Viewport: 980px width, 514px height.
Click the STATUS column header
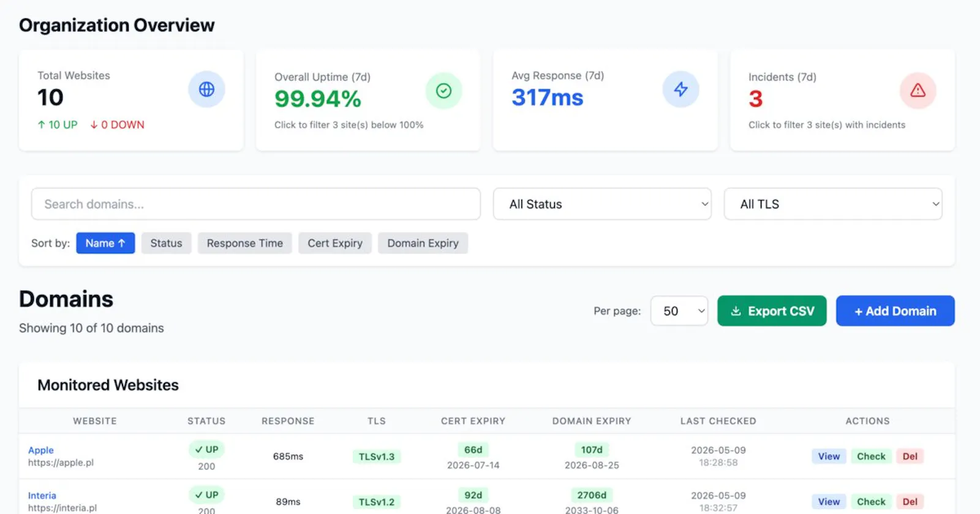pyautogui.click(x=206, y=421)
